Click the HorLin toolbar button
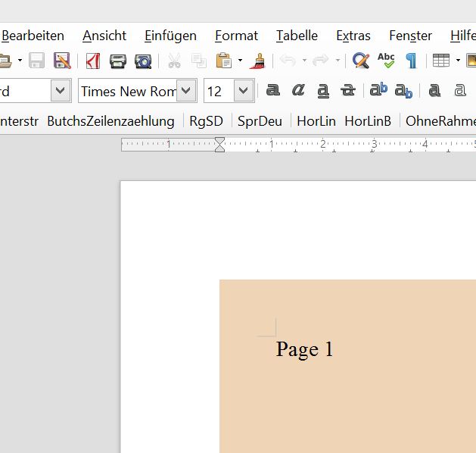476x453 pixels. coord(316,121)
